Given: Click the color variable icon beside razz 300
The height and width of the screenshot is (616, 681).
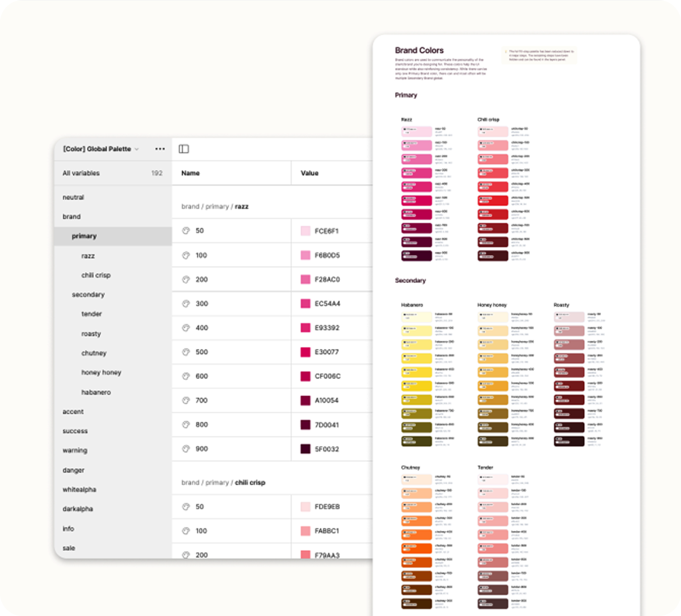Looking at the screenshot, I should coord(186,304).
